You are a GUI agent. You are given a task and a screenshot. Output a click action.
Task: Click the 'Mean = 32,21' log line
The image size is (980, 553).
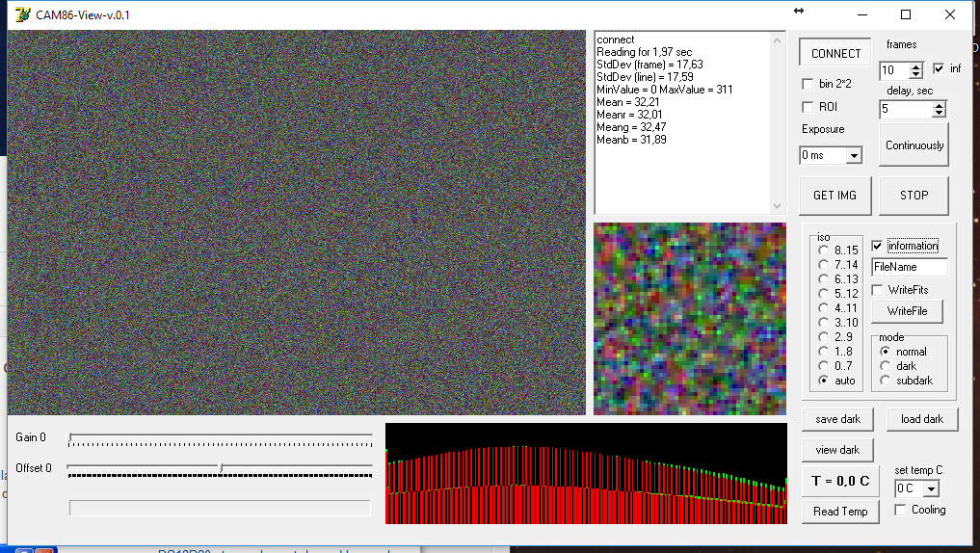pos(627,102)
